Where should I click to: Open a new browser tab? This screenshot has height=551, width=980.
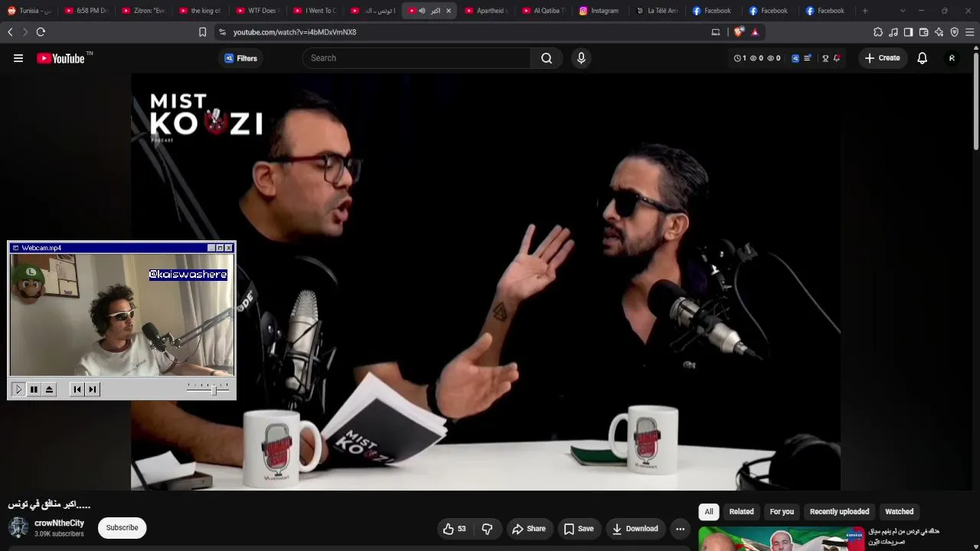click(x=865, y=11)
